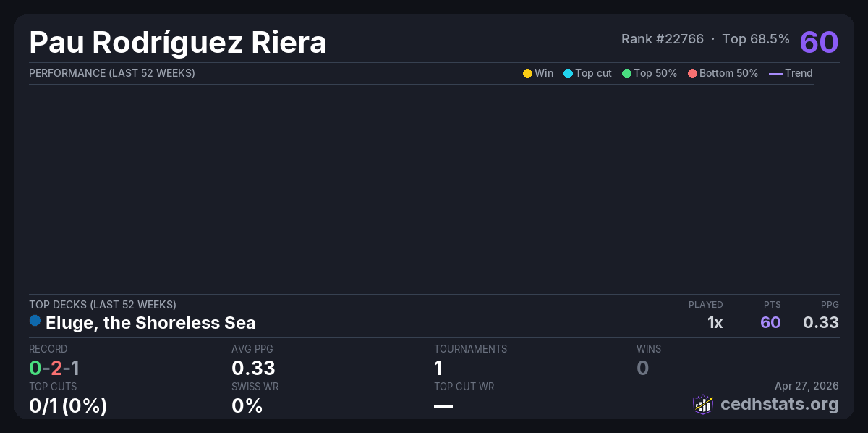
Task: Click the purple Trend line legend marker
Action: click(775, 73)
